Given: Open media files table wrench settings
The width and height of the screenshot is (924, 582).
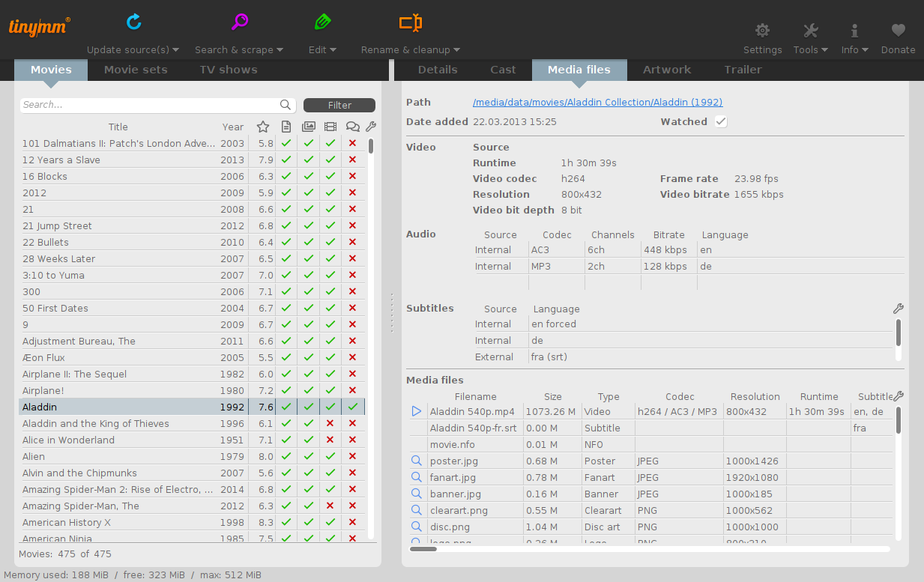Looking at the screenshot, I should 899,396.
